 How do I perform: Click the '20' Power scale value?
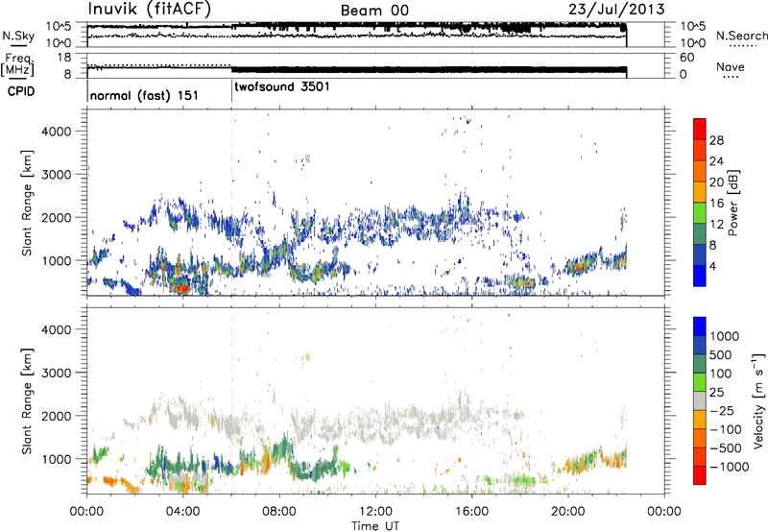tap(716, 182)
